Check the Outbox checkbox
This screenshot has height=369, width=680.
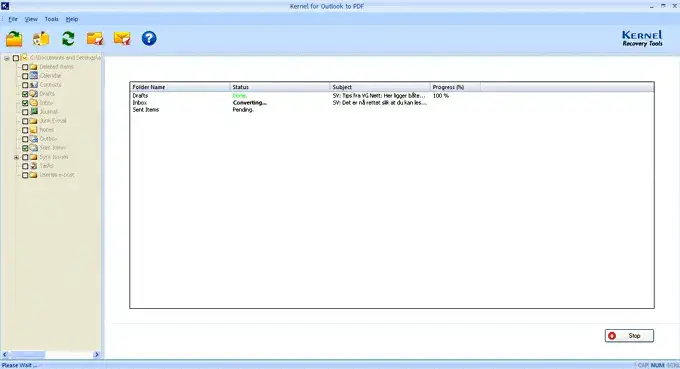click(25, 139)
